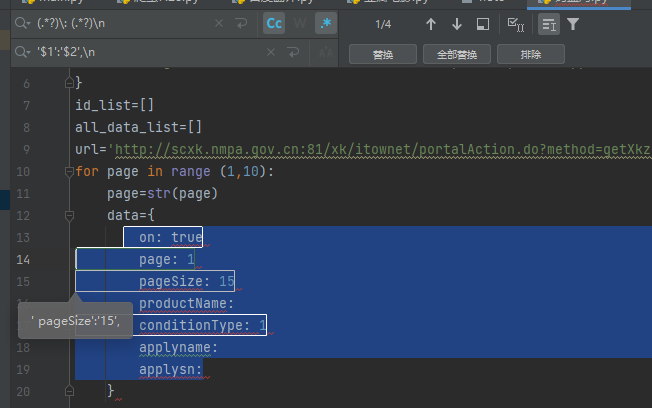Image resolution: width=652 pixels, height=408 pixels.
Task: Click 'all_data_list=[]' on line 8
Action: (x=138, y=127)
